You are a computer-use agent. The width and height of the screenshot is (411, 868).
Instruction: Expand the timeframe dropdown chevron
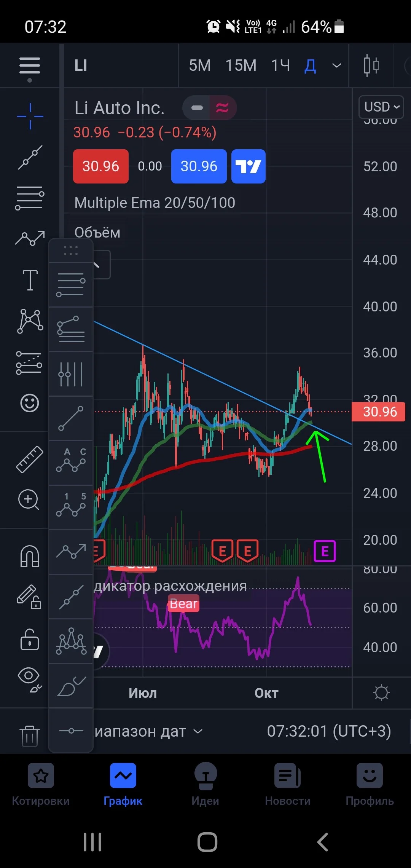pos(337,65)
